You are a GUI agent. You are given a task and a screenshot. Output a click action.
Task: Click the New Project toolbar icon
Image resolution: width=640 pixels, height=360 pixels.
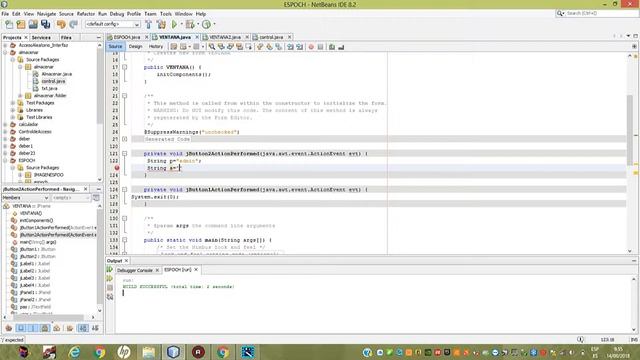click(x=21, y=24)
